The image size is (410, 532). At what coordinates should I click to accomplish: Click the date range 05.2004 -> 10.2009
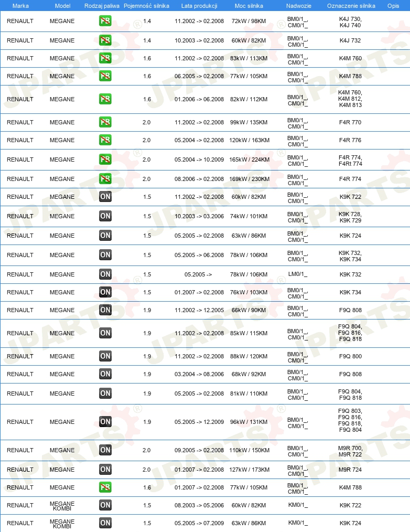[199, 159]
